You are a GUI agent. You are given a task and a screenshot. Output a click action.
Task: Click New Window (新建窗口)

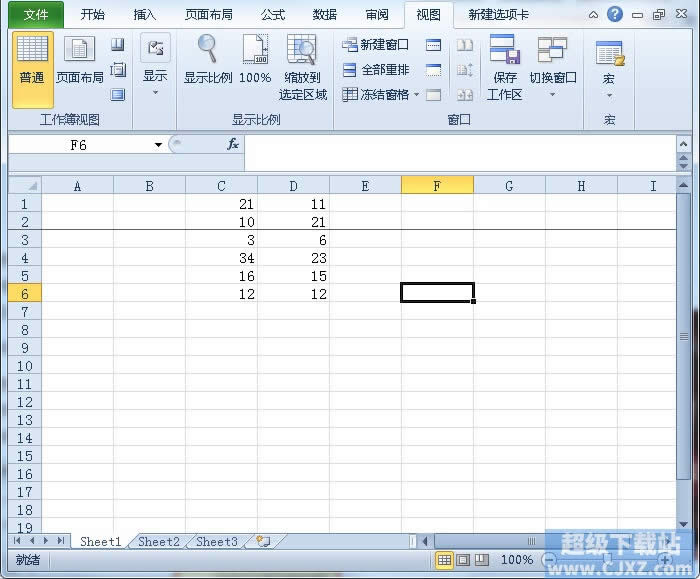click(375, 45)
